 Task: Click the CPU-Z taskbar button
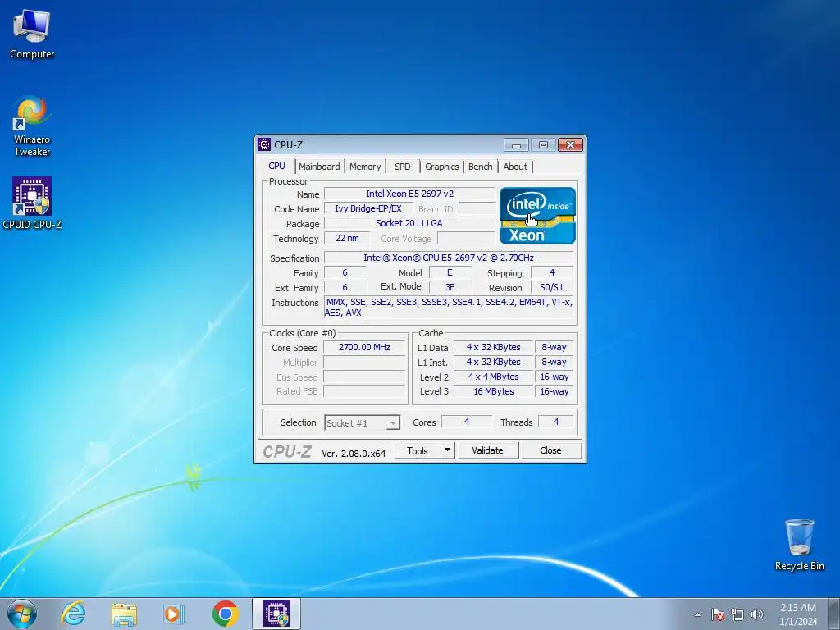(x=276, y=614)
